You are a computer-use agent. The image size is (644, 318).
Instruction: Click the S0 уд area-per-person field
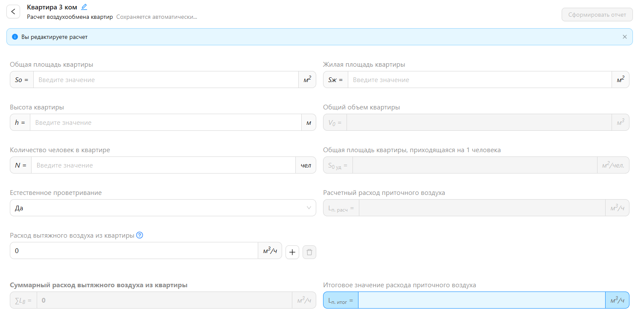click(x=474, y=165)
